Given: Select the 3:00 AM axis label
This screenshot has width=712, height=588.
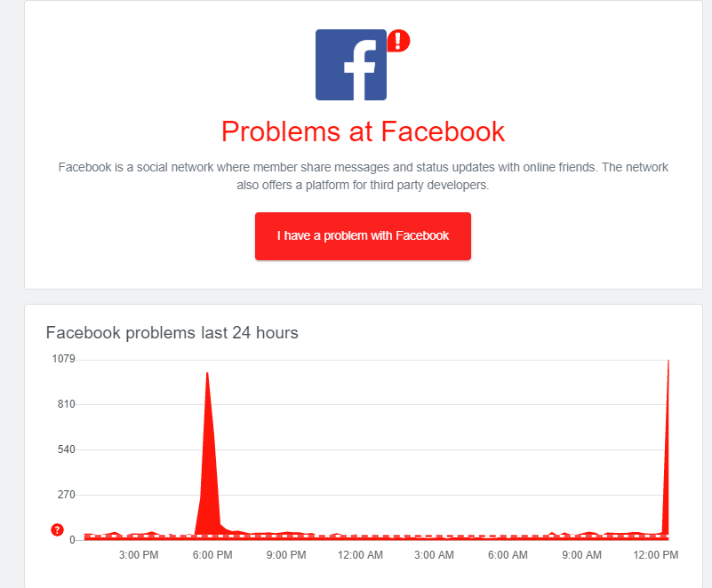Looking at the screenshot, I should point(434,555).
